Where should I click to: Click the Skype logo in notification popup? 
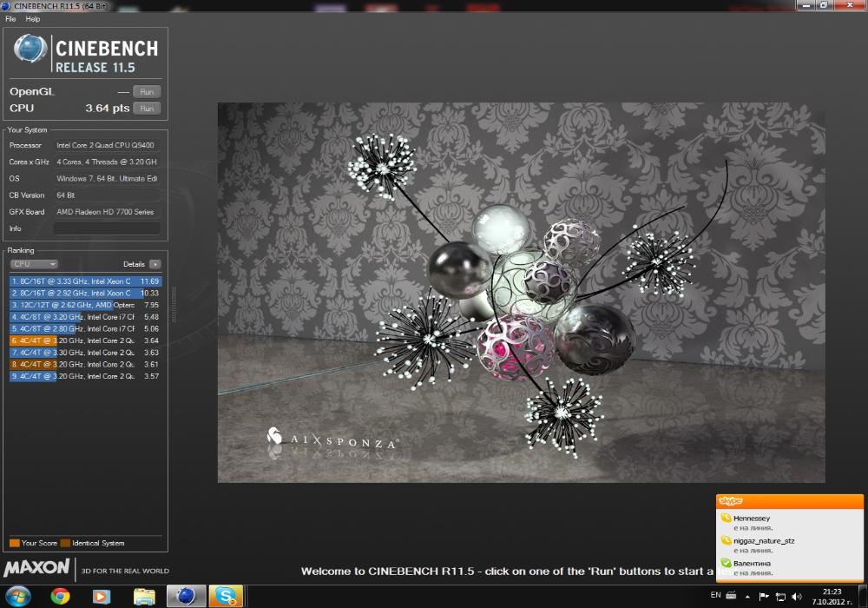click(x=730, y=501)
